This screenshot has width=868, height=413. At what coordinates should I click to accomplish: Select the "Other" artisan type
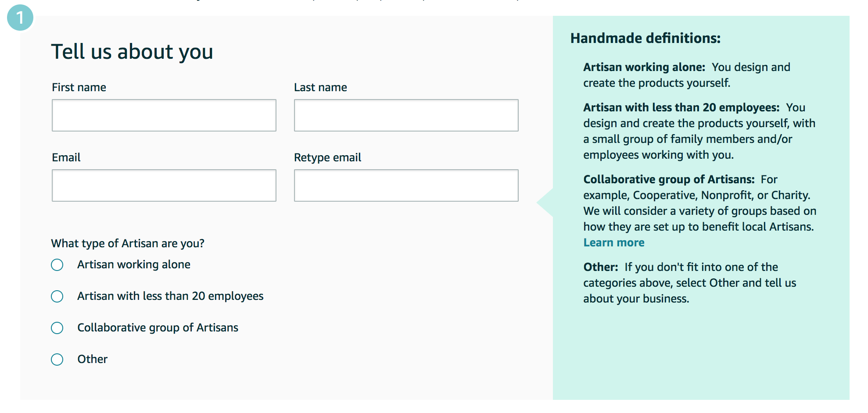point(57,359)
